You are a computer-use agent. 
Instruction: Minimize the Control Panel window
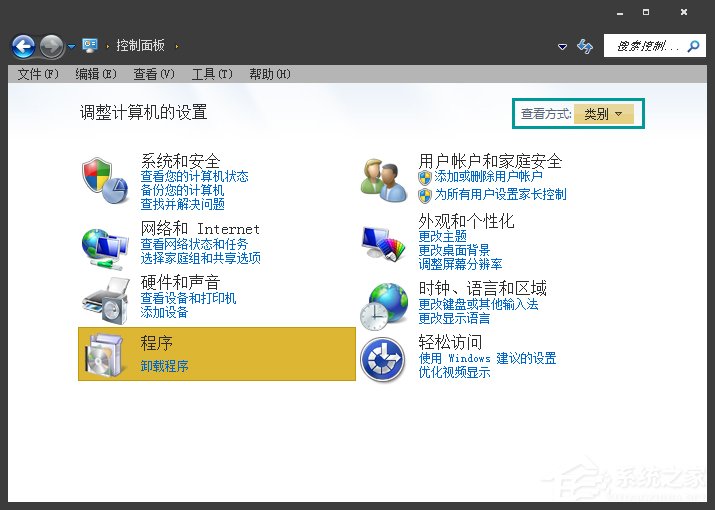[x=620, y=13]
